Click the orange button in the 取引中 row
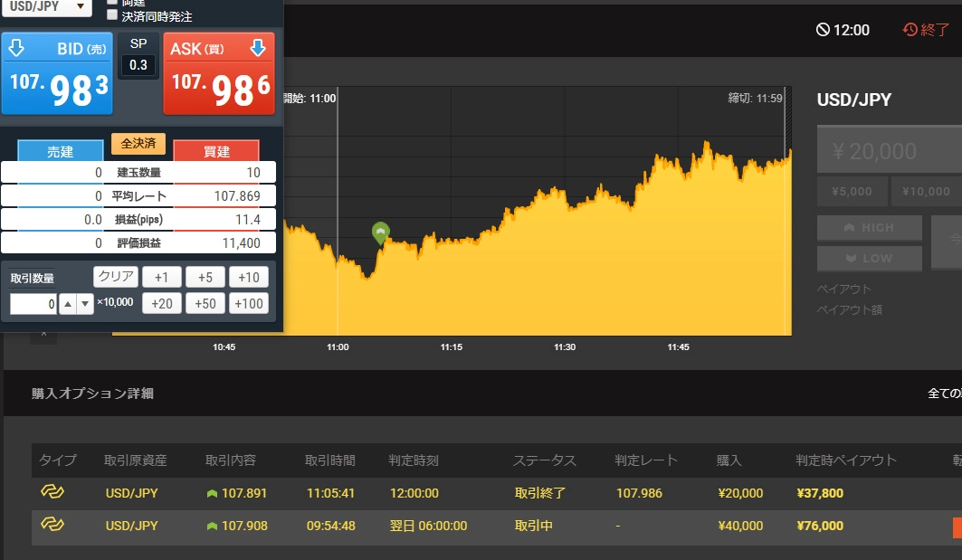Image resolution: width=962 pixels, height=560 pixels. click(x=957, y=527)
